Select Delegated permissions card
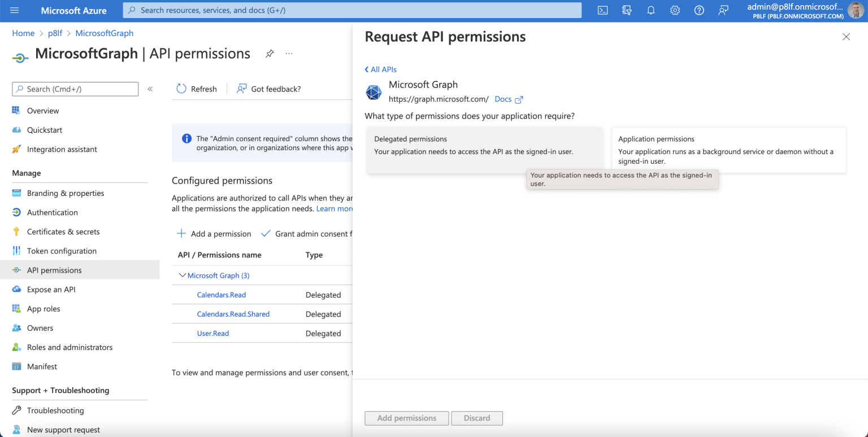Image resolution: width=868 pixels, height=437 pixels. [x=484, y=149]
